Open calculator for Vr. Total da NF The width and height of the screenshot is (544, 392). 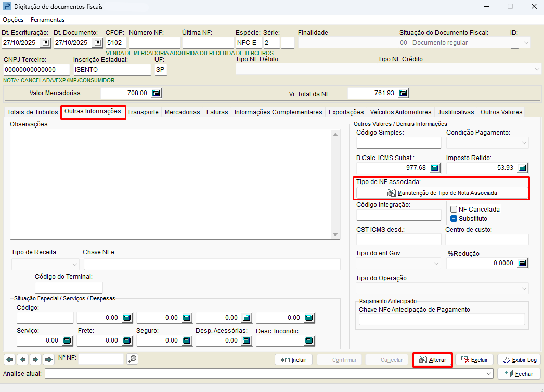click(x=403, y=93)
